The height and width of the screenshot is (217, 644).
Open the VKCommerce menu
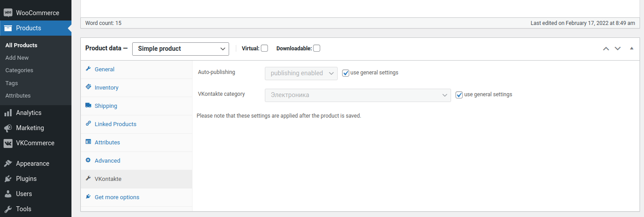point(36,143)
